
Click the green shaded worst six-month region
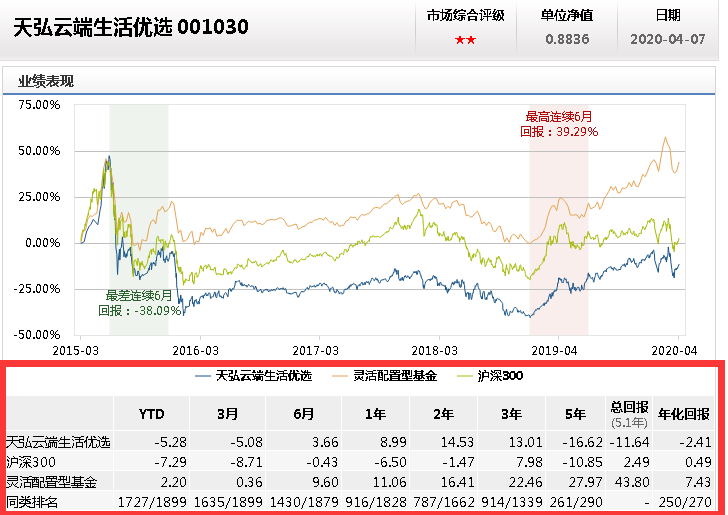139,219
